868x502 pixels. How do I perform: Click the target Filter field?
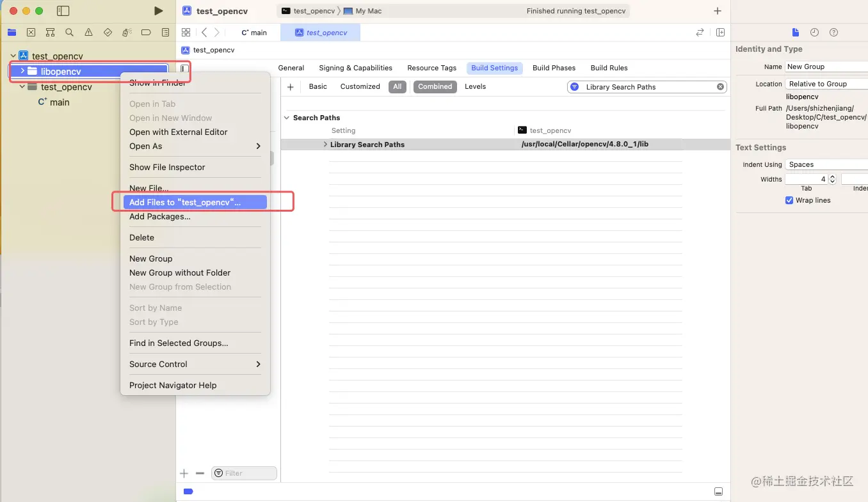244,473
